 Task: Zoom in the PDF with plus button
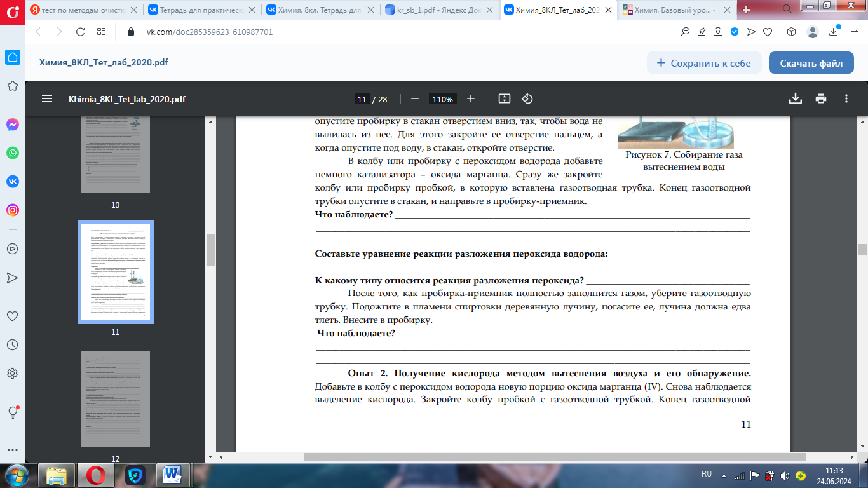pyautogui.click(x=471, y=98)
